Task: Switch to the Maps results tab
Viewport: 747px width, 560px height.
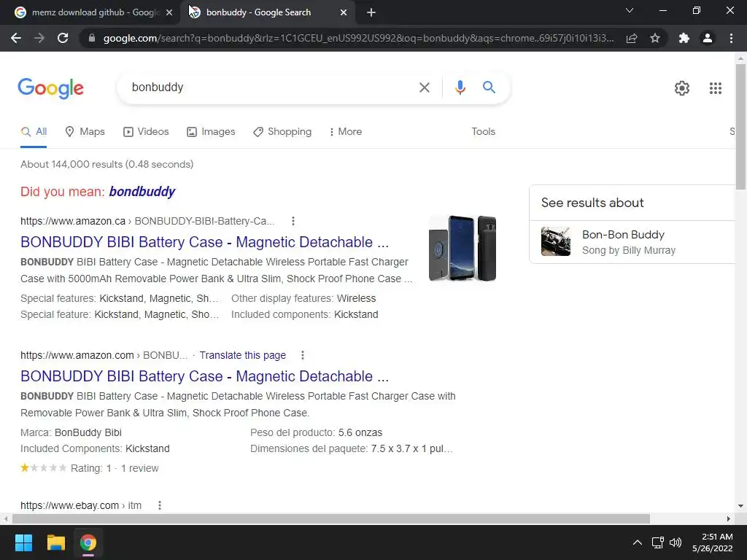Action: [85, 131]
